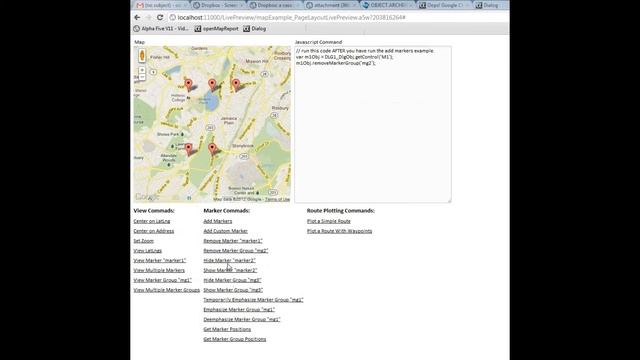The height and width of the screenshot is (360, 640).
Task: Click the Google logo on the map
Action: [x=146, y=197]
